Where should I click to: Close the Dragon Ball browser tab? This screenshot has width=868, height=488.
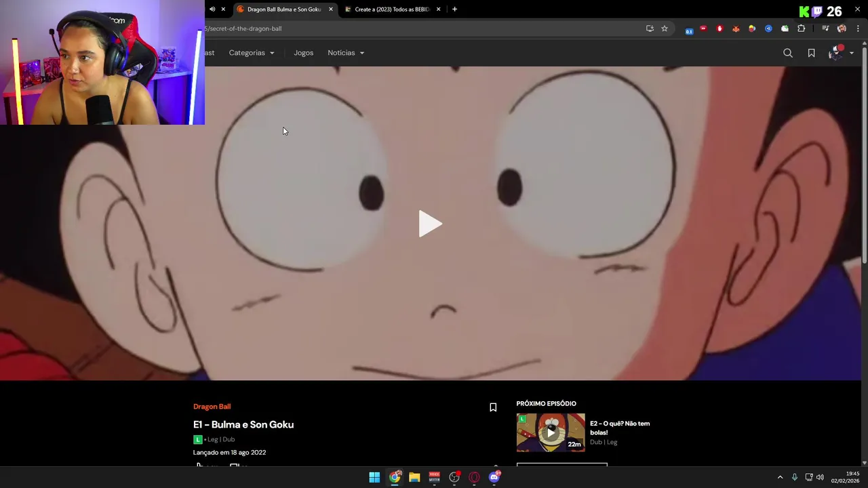(x=331, y=9)
